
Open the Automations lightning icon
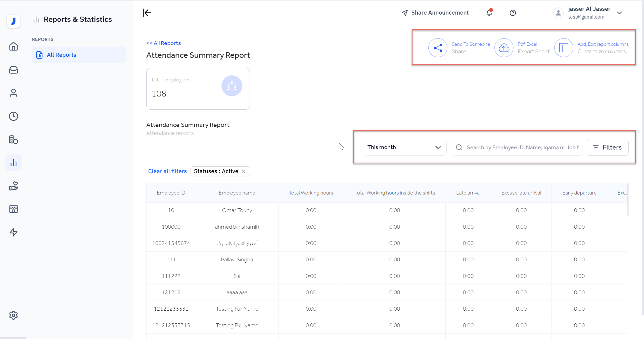(13, 232)
